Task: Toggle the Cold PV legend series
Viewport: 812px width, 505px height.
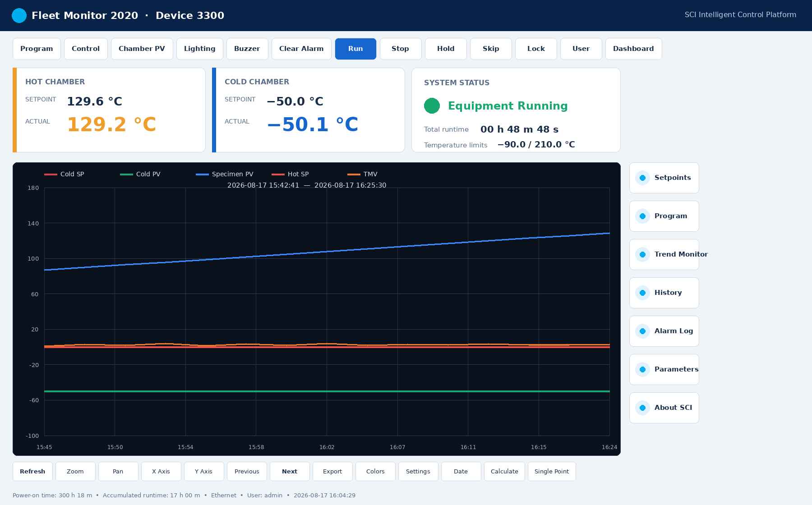Action: click(x=140, y=174)
